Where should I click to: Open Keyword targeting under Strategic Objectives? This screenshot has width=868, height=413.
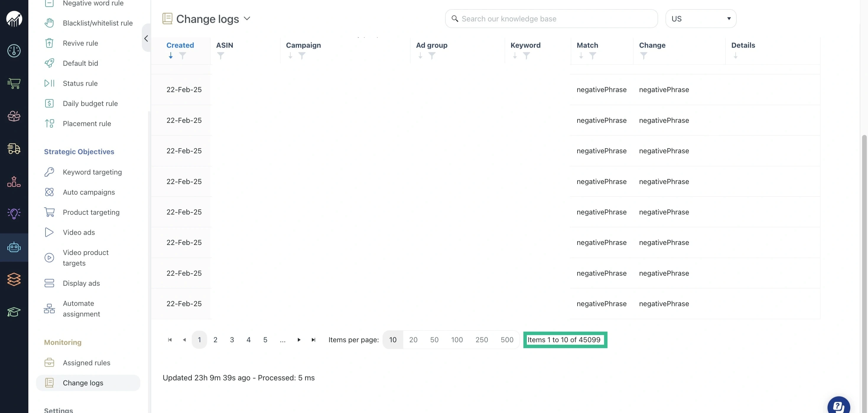[x=92, y=172]
